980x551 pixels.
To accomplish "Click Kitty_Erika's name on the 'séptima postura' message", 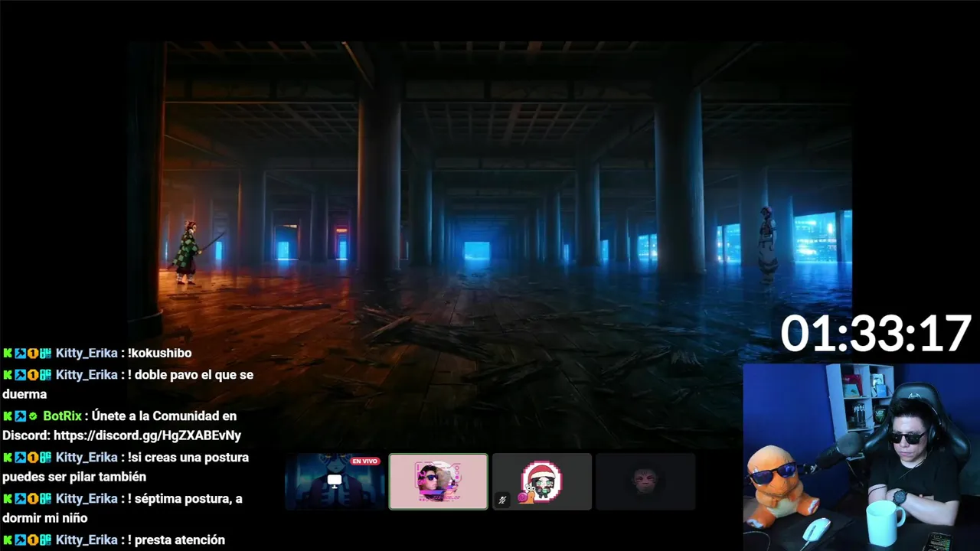I will point(87,499).
